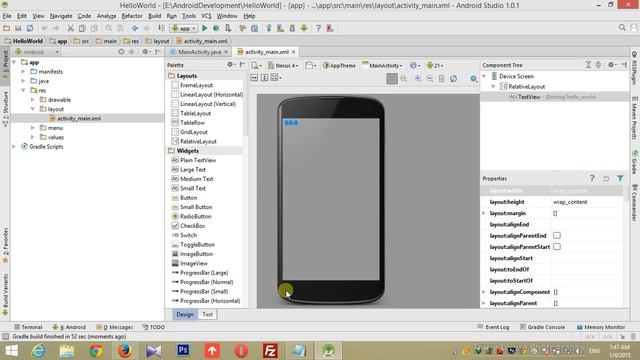Screen dimensions: 640x360
Task: Click Expand All icon in Component Tree
Action: click(588, 65)
